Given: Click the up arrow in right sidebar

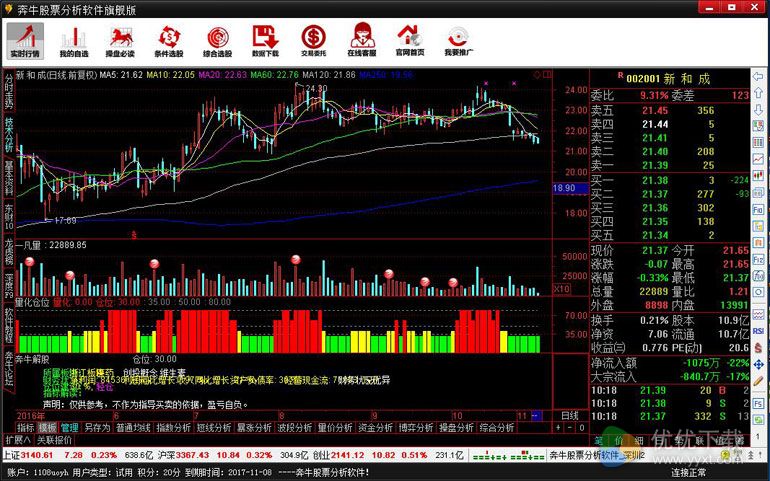Looking at the screenshot, I should pyautogui.click(x=758, y=93).
